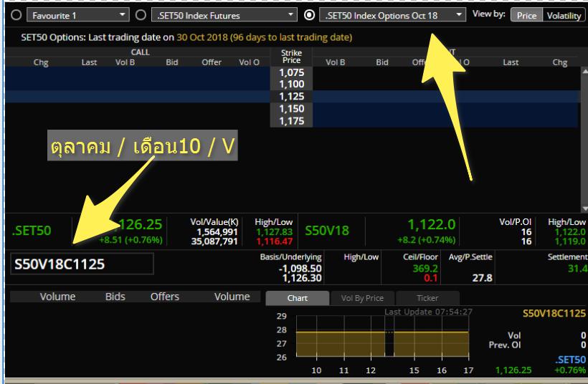This screenshot has height=384, width=588.
Task: Click the .SET50 high value 1,127.83
Action: point(274,232)
